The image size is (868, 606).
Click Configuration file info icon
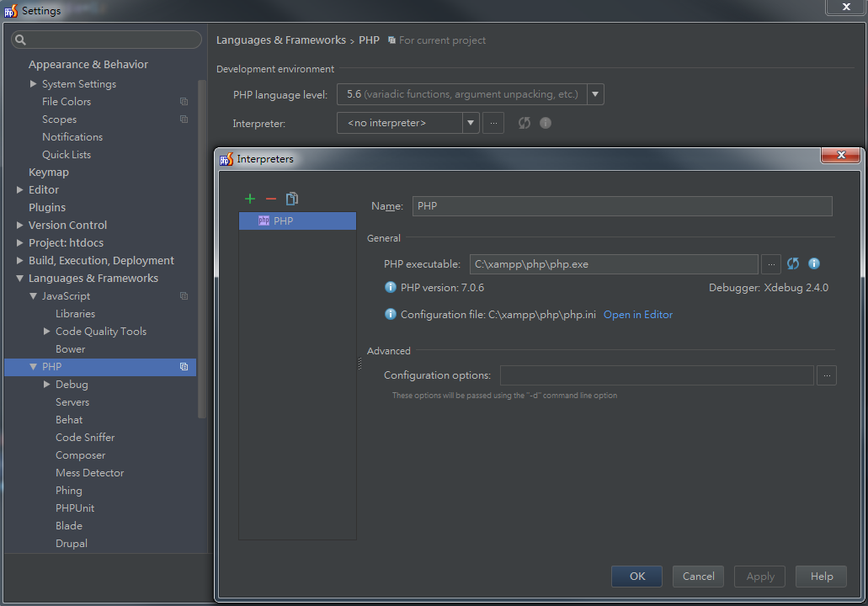pyautogui.click(x=391, y=314)
